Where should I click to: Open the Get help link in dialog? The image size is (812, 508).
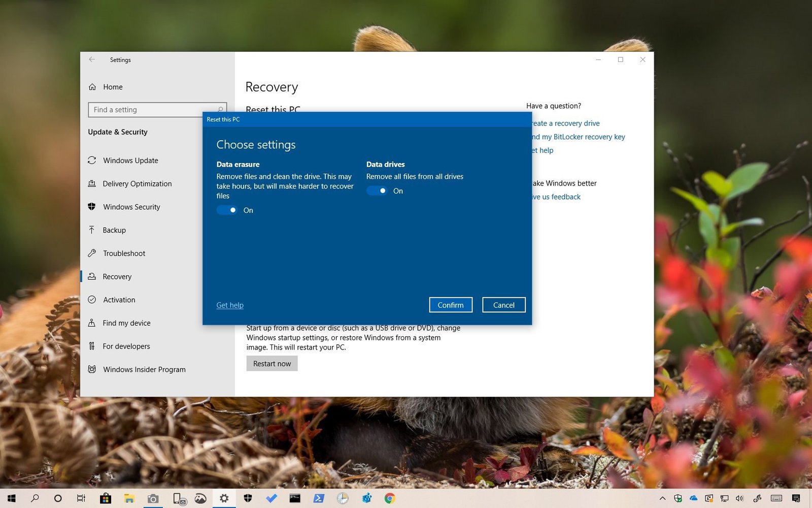pyautogui.click(x=230, y=305)
